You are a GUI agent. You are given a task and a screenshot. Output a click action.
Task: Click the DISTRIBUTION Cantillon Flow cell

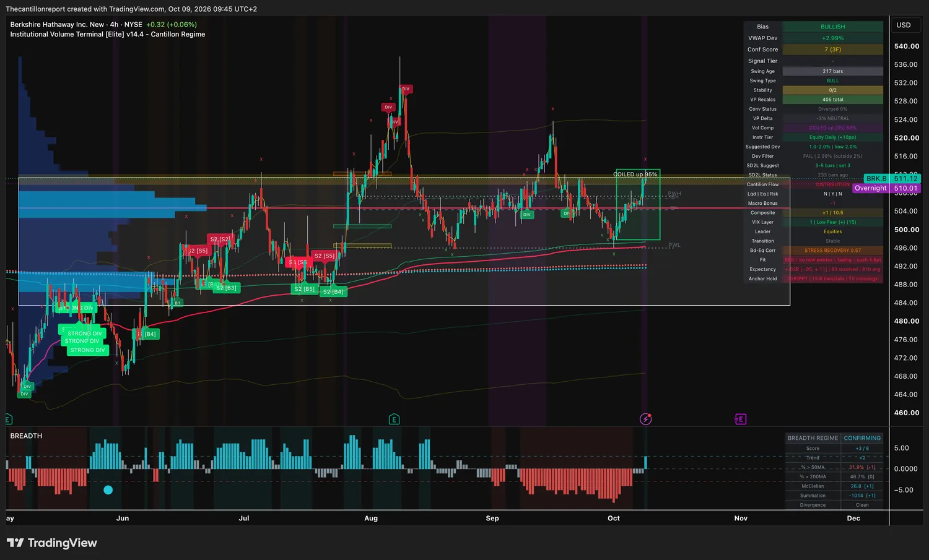coord(832,184)
